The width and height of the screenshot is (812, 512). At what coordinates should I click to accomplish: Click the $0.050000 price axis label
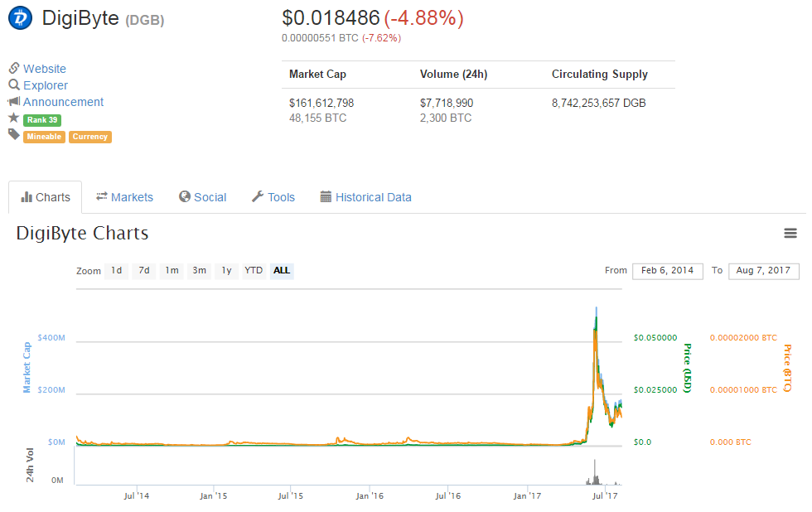655,337
